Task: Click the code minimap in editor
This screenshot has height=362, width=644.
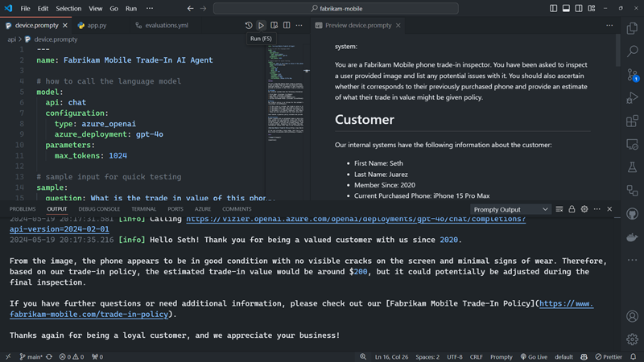Action: 286,93
